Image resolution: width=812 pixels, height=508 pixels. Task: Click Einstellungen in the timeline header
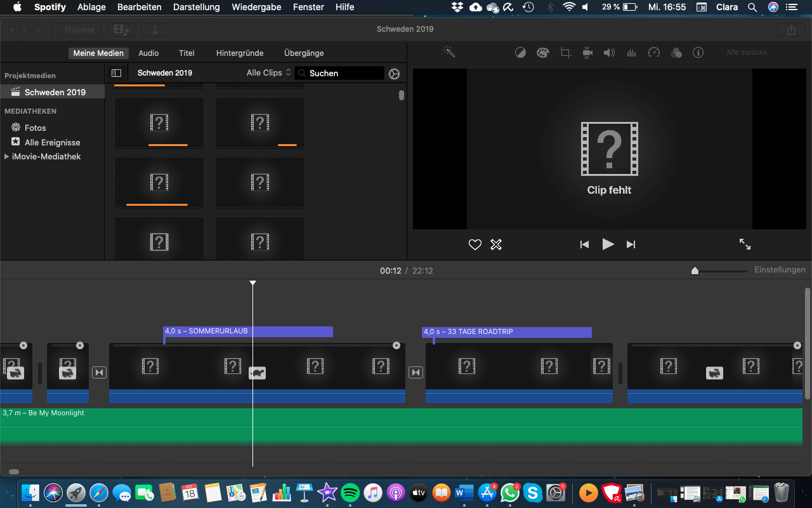pyautogui.click(x=780, y=270)
